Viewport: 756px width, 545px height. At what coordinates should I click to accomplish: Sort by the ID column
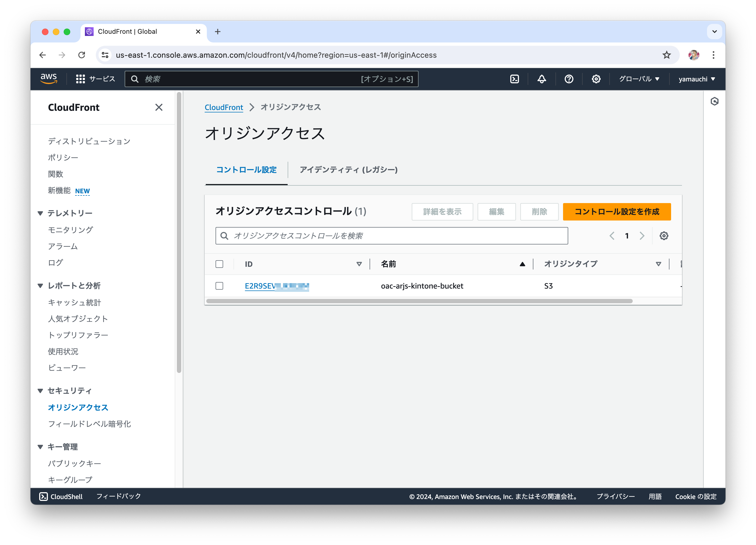[359, 264]
